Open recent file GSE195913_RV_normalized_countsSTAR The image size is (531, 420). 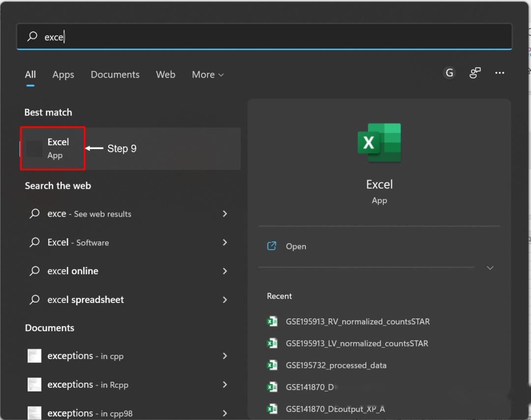(x=358, y=321)
